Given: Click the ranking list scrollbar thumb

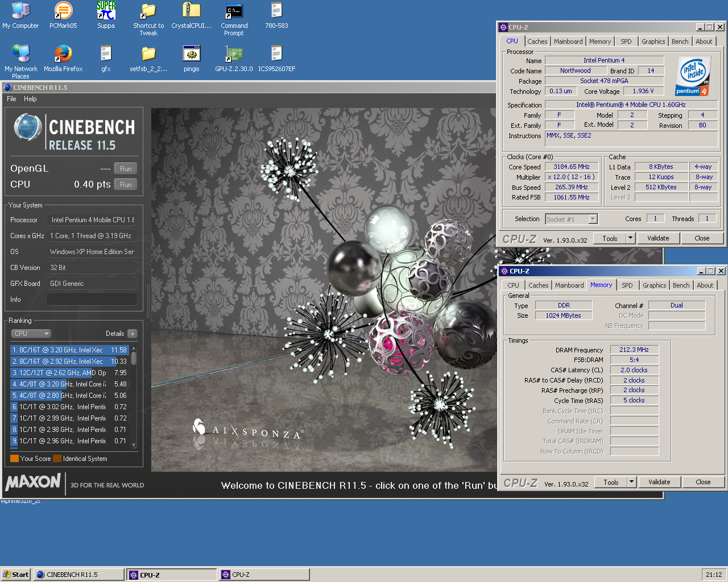Looking at the screenshot, I should [134, 358].
